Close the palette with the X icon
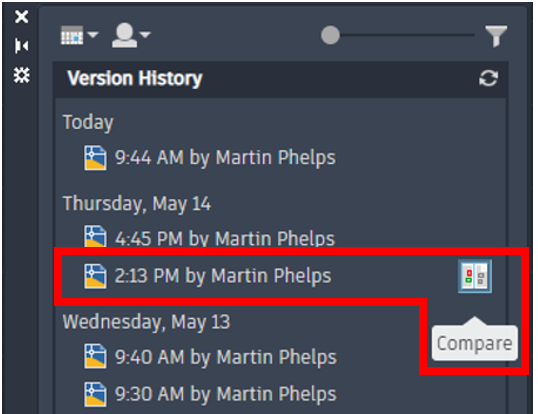 pos(22,16)
